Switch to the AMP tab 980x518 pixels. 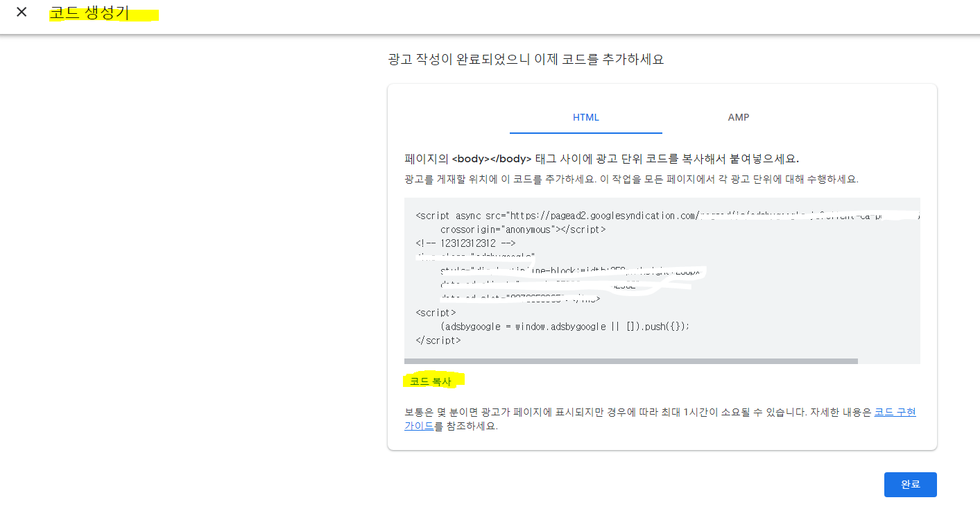point(739,117)
